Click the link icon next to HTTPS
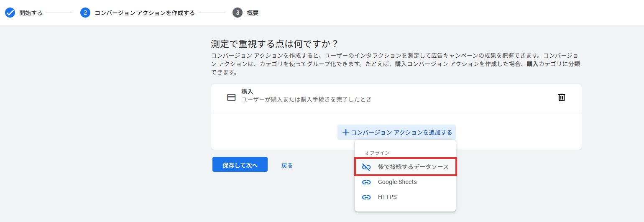 click(x=366, y=197)
